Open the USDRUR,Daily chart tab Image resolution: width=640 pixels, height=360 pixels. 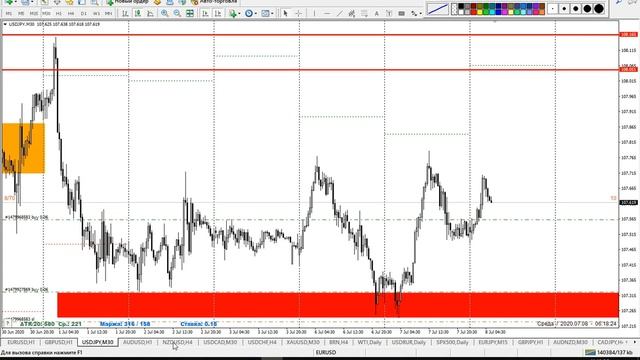click(409, 342)
